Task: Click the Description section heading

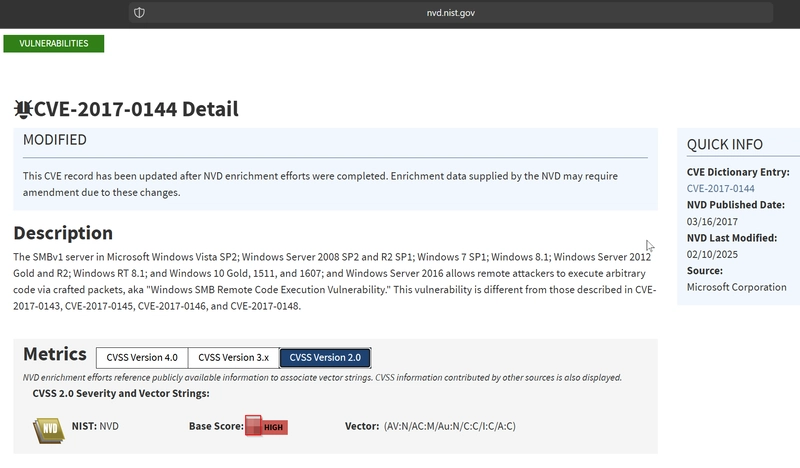Action: coord(63,233)
